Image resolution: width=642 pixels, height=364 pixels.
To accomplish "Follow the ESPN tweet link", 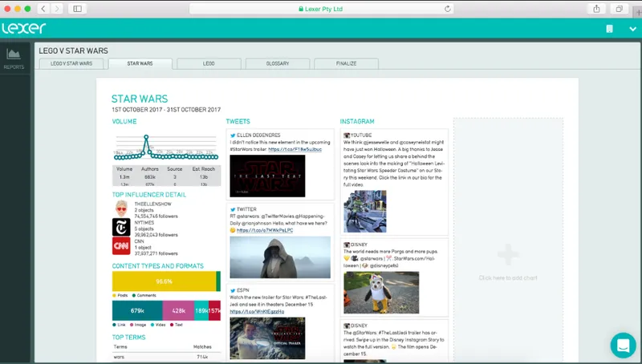I will (257, 312).
